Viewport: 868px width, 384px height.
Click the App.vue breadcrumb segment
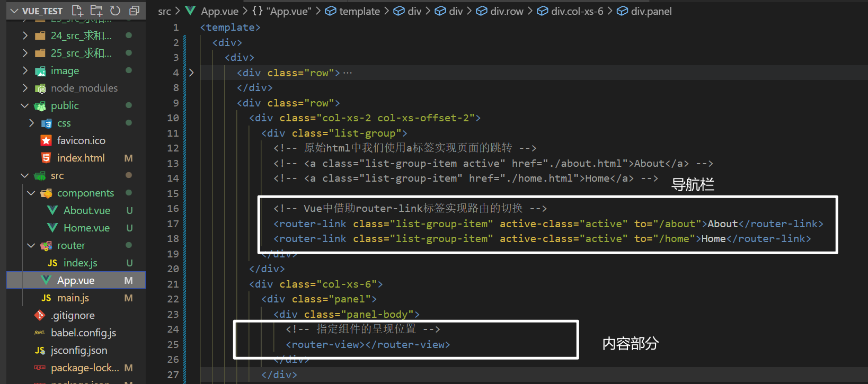(219, 11)
